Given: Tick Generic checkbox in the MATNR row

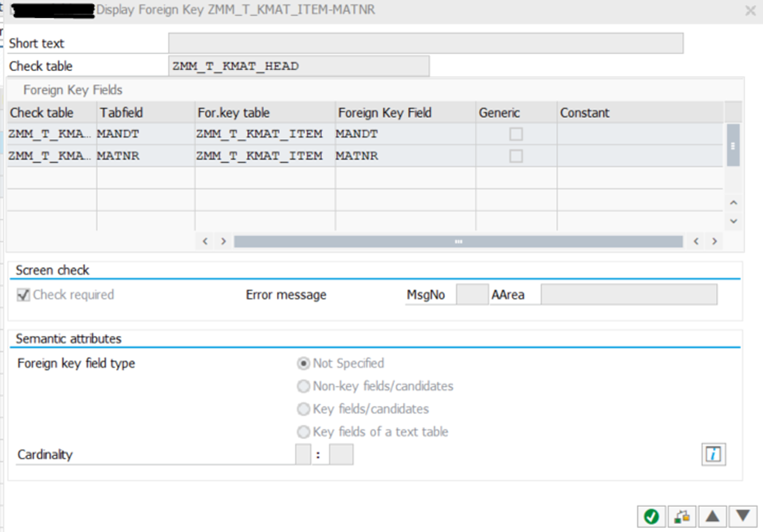Looking at the screenshot, I should (515, 156).
